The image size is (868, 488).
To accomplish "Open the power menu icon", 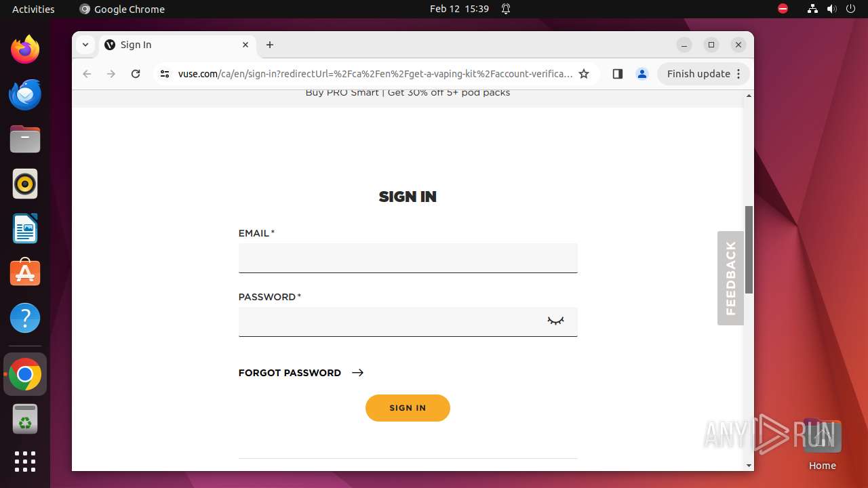I will tap(850, 9).
